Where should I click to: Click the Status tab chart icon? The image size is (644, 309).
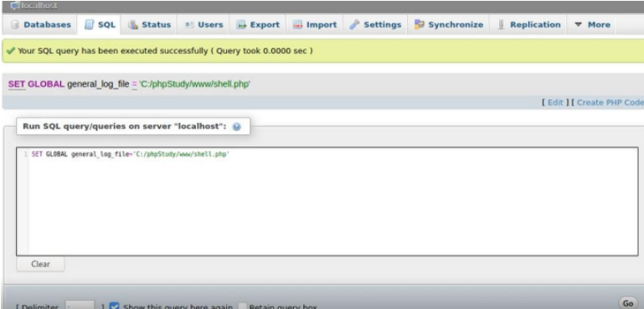[x=132, y=25]
